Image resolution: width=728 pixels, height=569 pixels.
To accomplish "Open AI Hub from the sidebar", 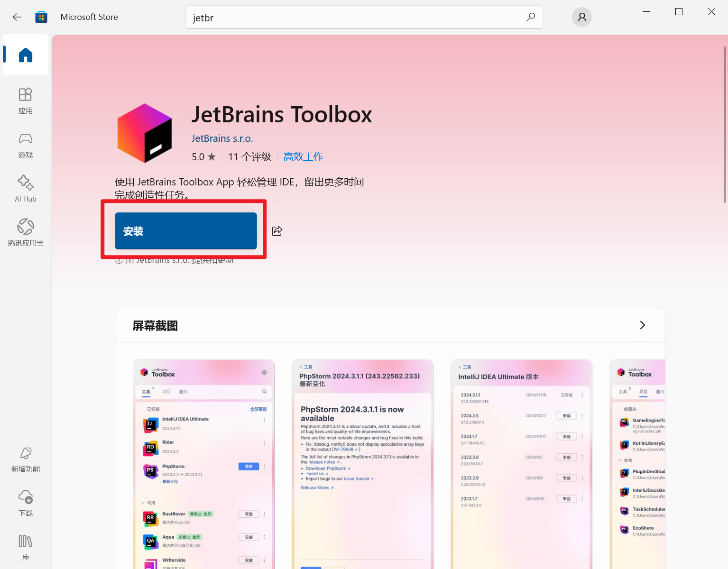I will click(26, 189).
